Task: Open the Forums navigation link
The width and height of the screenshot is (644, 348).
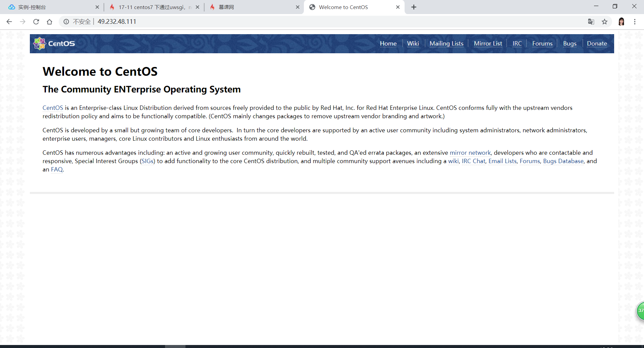Action: pos(542,44)
